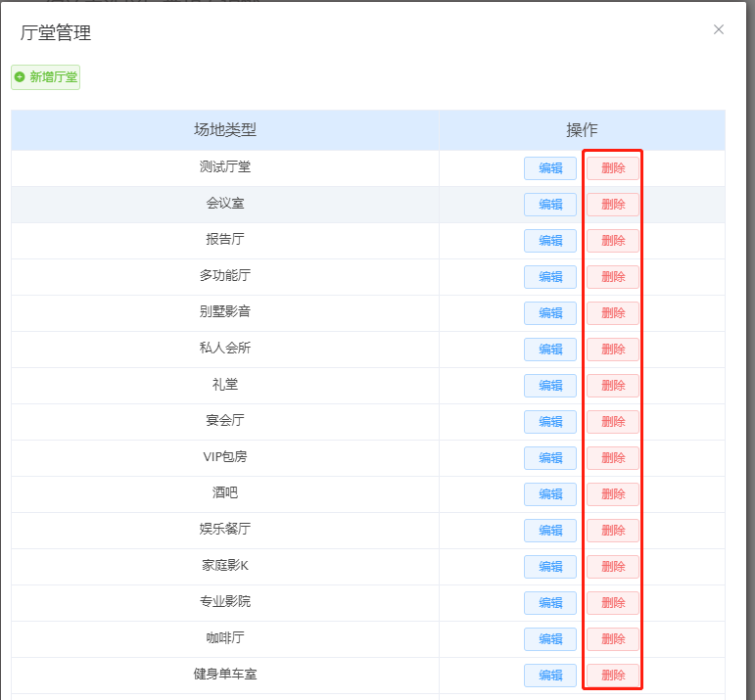Viewport: 755px width, 700px height.
Task: Remove the 多功能厅 venue type
Action: tap(613, 277)
